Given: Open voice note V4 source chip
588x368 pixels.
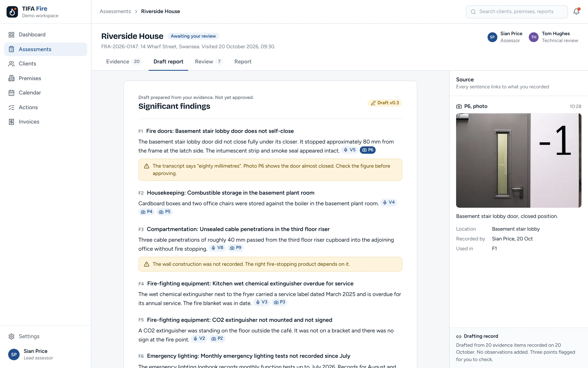Looking at the screenshot, I should click(x=389, y=202).
